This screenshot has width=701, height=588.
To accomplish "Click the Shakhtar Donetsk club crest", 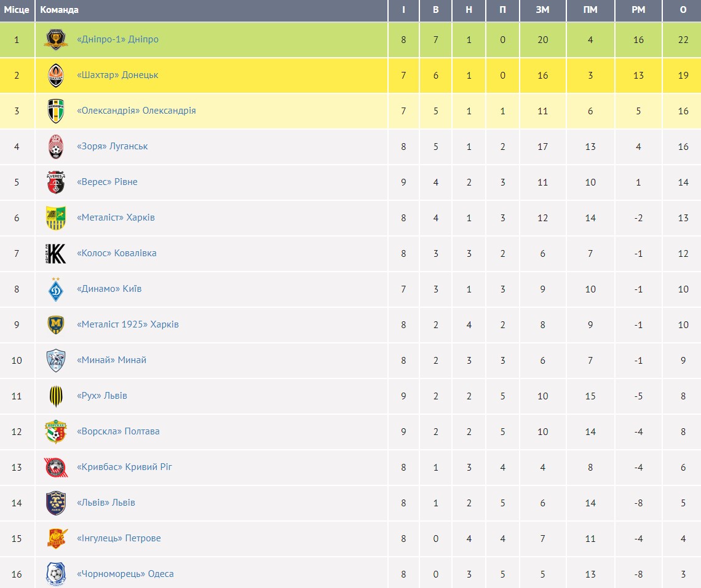I will [56, 75].
